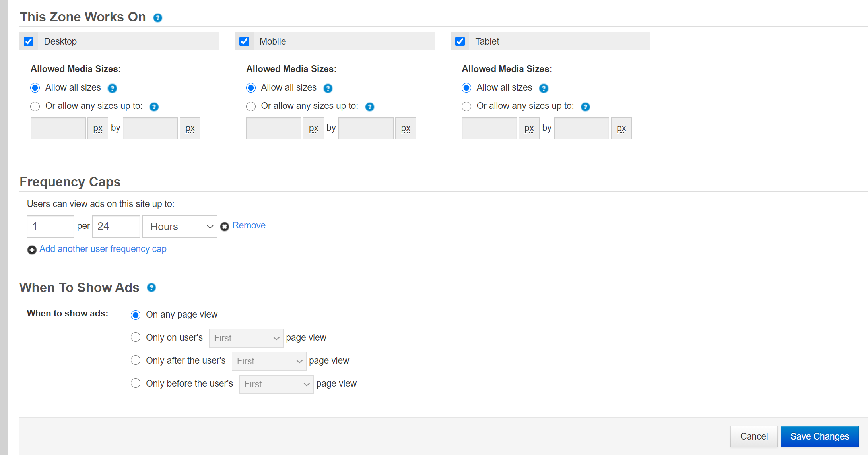
Task: Click help icon next to Desktop Allow all sizes
Action: 112,88
